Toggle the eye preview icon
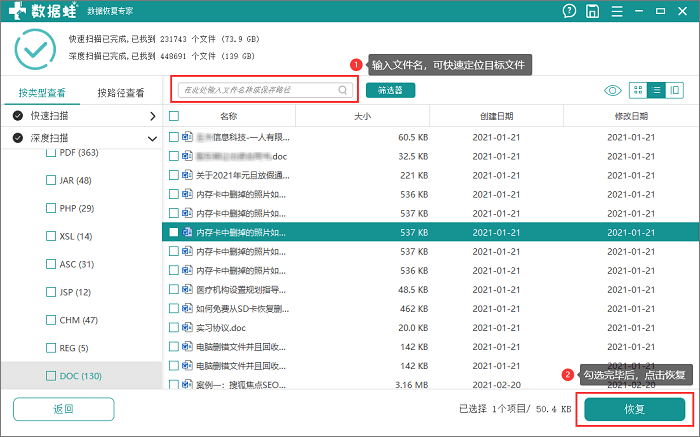 [612, 91]
